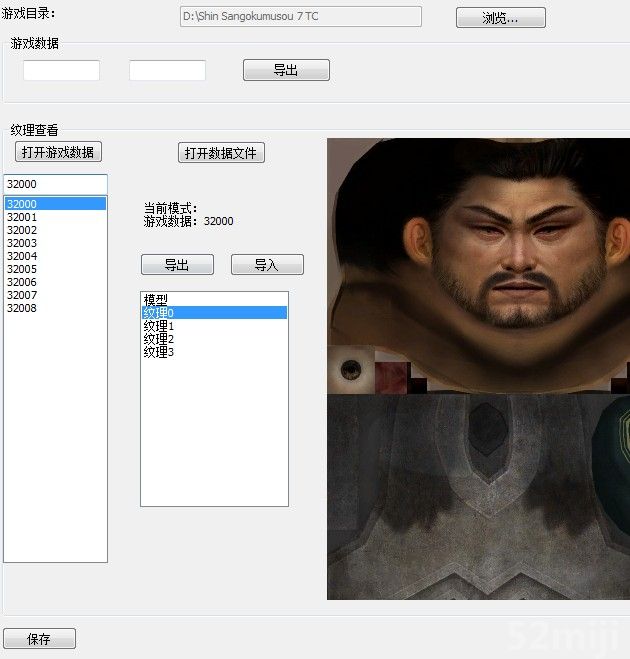Click the first empty 游戏数据 input box
This screenshot has width=630, height=659.
coord(61,70)
